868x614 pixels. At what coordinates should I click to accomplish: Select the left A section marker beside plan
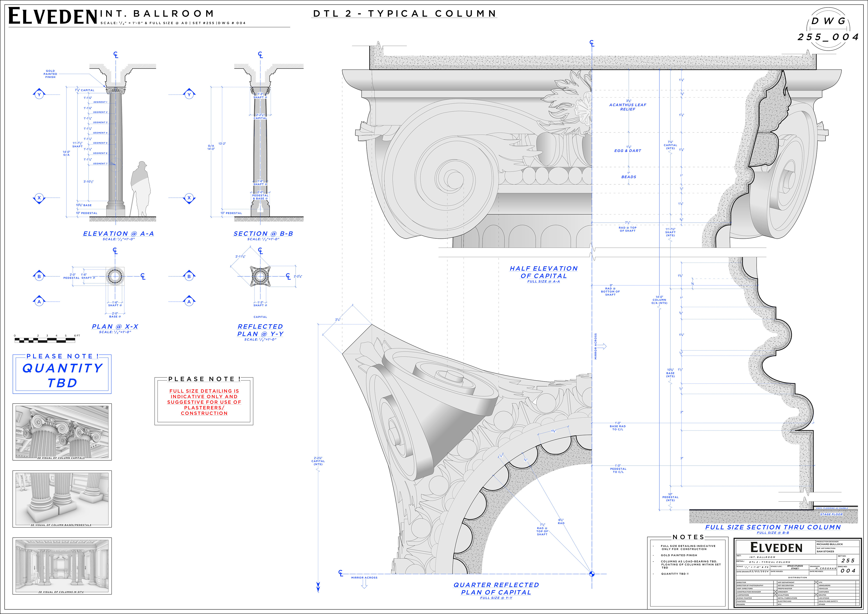39,301
